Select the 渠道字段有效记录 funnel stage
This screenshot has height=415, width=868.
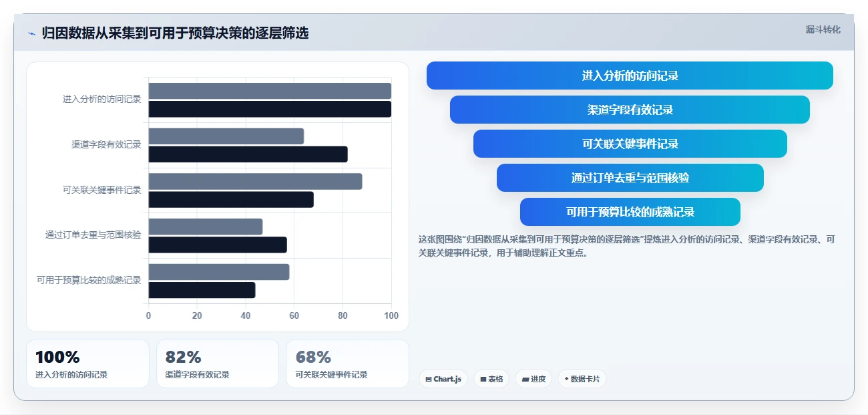[630, 110]
